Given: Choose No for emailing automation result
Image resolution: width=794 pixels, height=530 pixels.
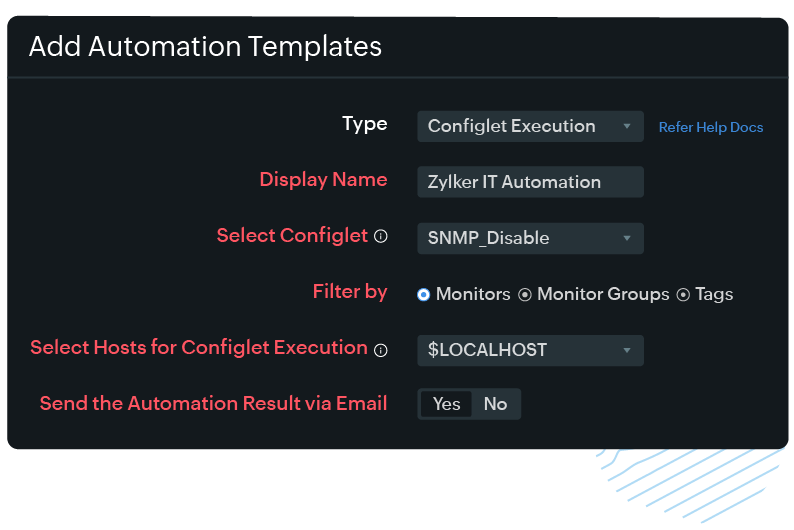Looking at the screenshot, I should [x=495, y=404].
